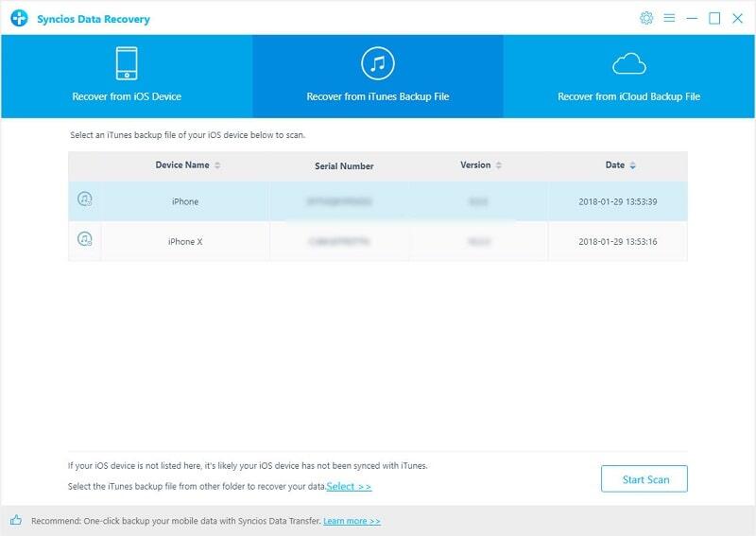The width and height of the screenshot is (756, 536).
Task: Click the cloud icon for iCloud backup
Action: point(628,63)
